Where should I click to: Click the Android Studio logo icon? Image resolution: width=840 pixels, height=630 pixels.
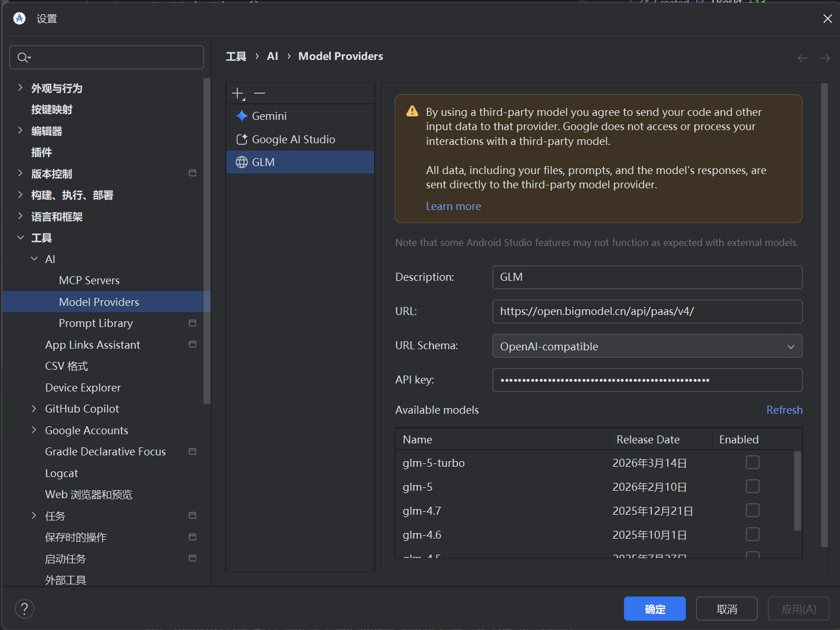[x=19, y=18]
